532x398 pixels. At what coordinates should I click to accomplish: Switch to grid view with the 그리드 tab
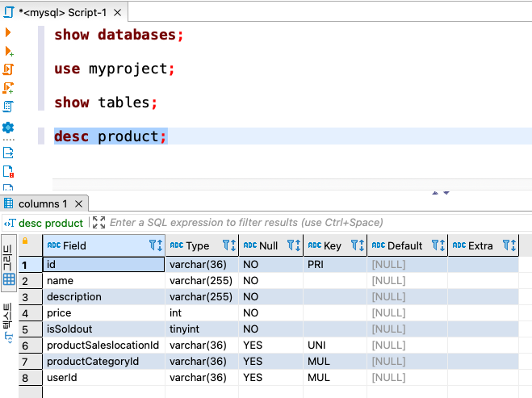point(9,264)
